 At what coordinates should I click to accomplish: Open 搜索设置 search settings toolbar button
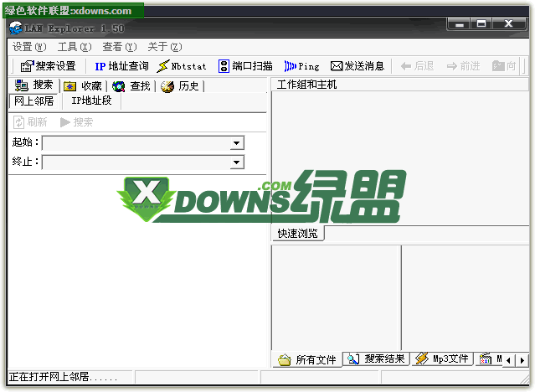pos(48,66)
